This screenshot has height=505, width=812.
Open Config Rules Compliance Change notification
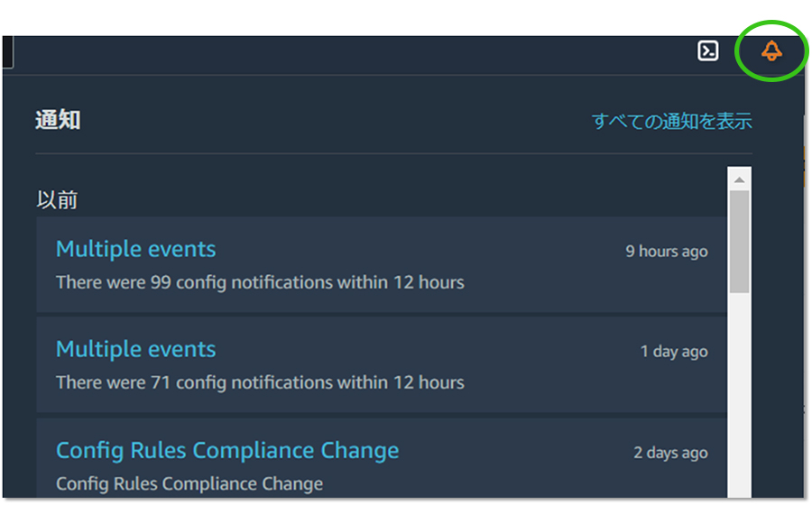pos(227,451)
